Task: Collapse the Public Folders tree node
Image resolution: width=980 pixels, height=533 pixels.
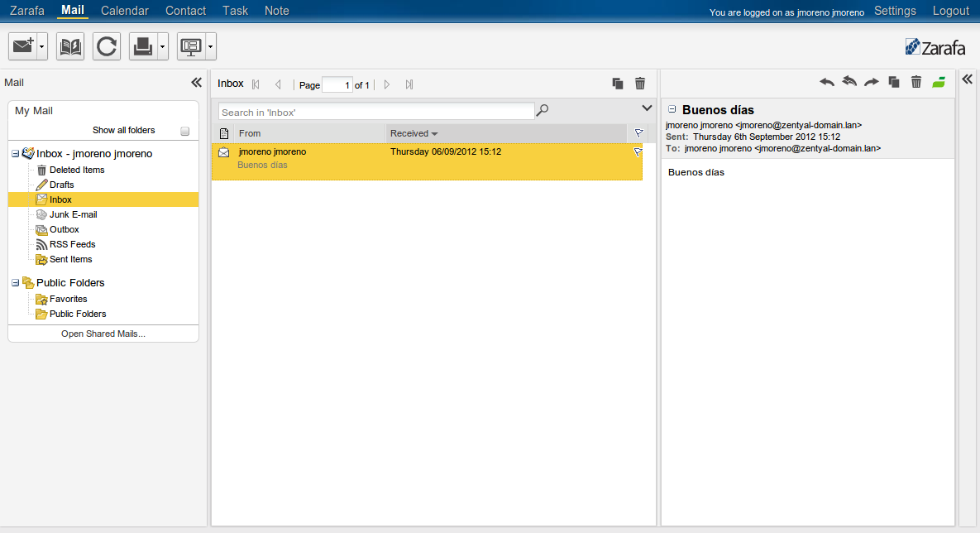Action: point(16,283)
